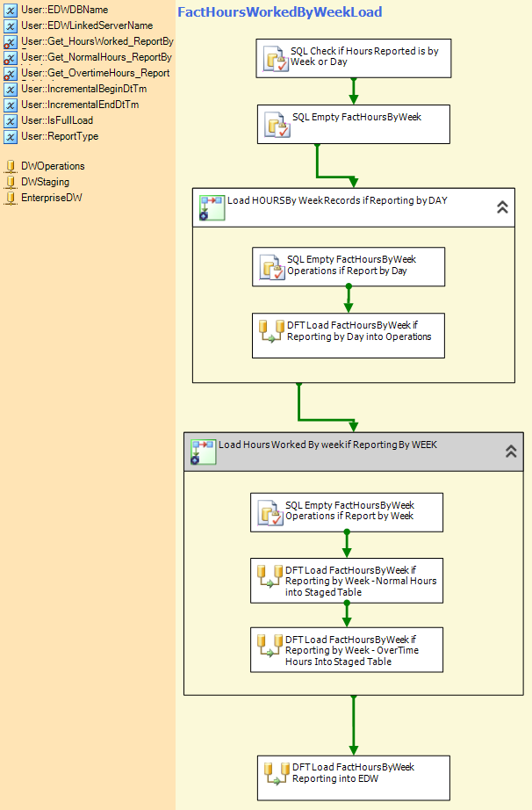This screenshot has height=810, width=532.
Task: Click expression variable icon for Get_HoursWorked_ReportBy
Action: click(11, 42)
